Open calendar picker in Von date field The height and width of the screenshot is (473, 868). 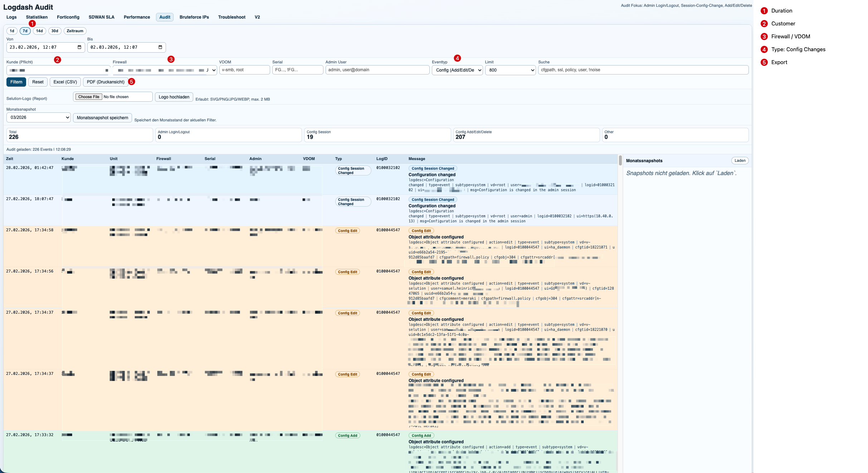coord(79,47)
